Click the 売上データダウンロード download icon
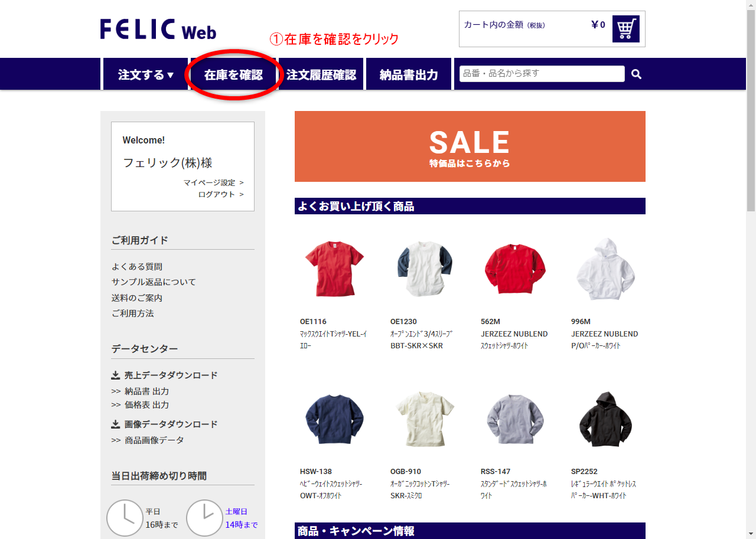This screenshot has width=756, height=539. coord(116,375)
